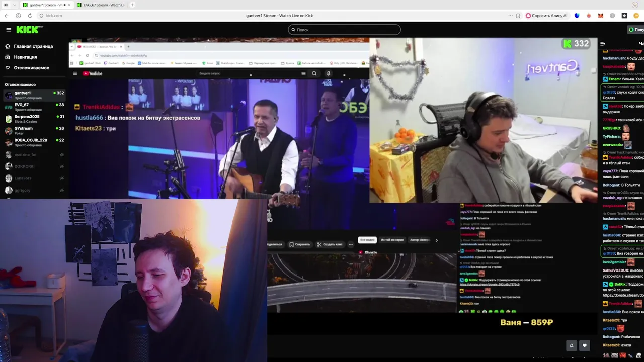Open YouTube guide menu icon in stream
This screenshot has height=362, width=644.
pos(75,73)
